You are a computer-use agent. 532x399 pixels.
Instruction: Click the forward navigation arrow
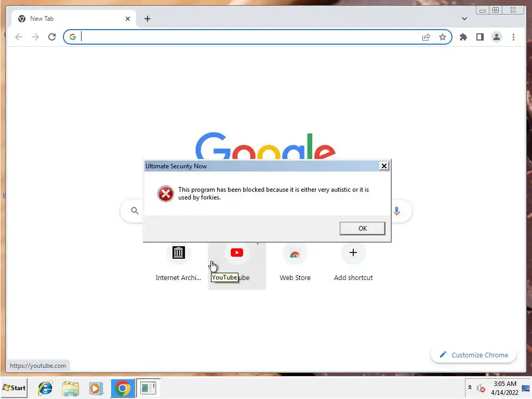coord(35,37)
